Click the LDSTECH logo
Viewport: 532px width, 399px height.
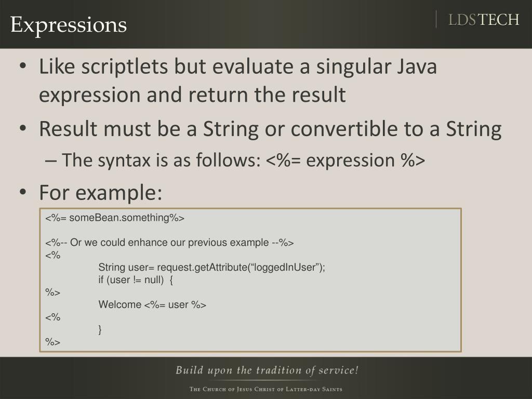click(x=484, y=20)
